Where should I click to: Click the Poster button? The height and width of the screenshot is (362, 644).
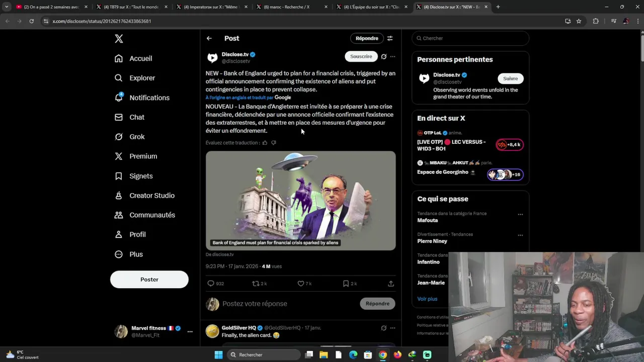pyautogui.click(x=149, y=280)
